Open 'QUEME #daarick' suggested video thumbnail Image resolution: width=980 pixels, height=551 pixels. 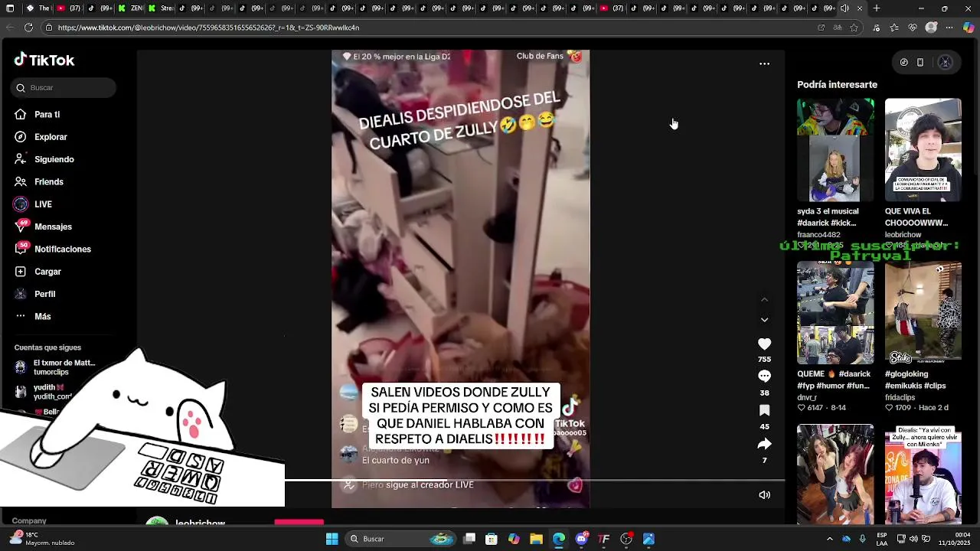coord(835,313)
